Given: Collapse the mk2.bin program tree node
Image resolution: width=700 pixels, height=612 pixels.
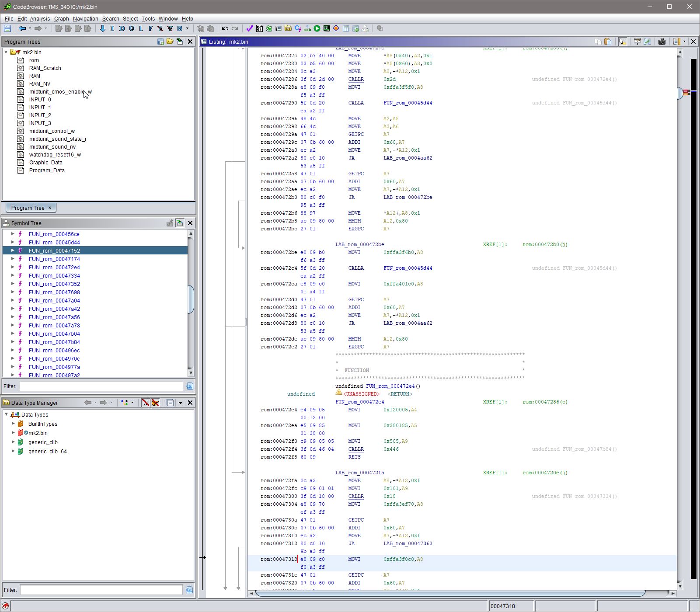Looking at the screenshot, I should tap(6, 52).
